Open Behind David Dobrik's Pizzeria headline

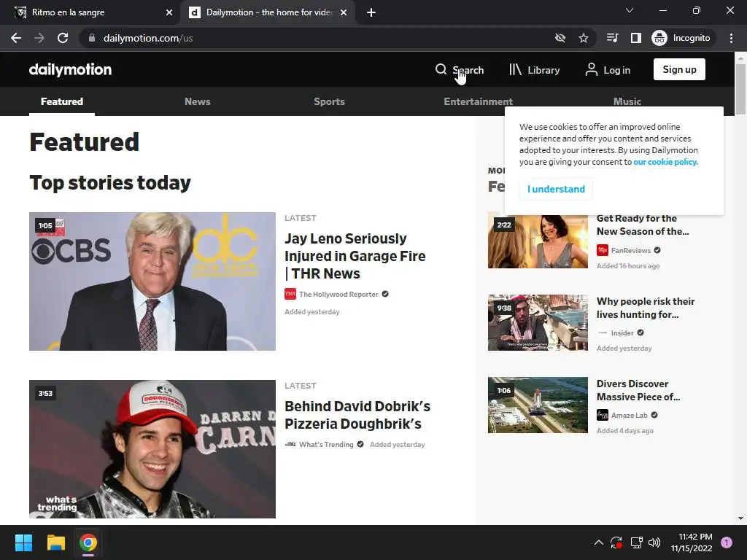coord(357,415)
